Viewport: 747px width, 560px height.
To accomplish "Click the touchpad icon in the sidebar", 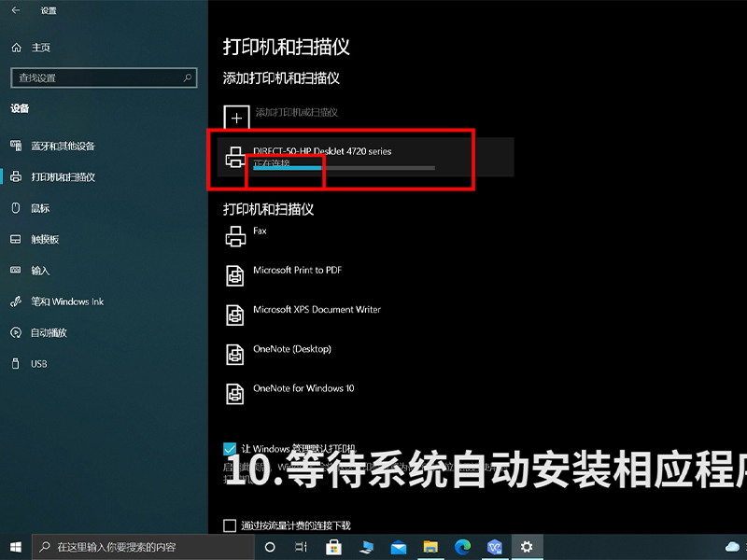I will coord(16,239).
